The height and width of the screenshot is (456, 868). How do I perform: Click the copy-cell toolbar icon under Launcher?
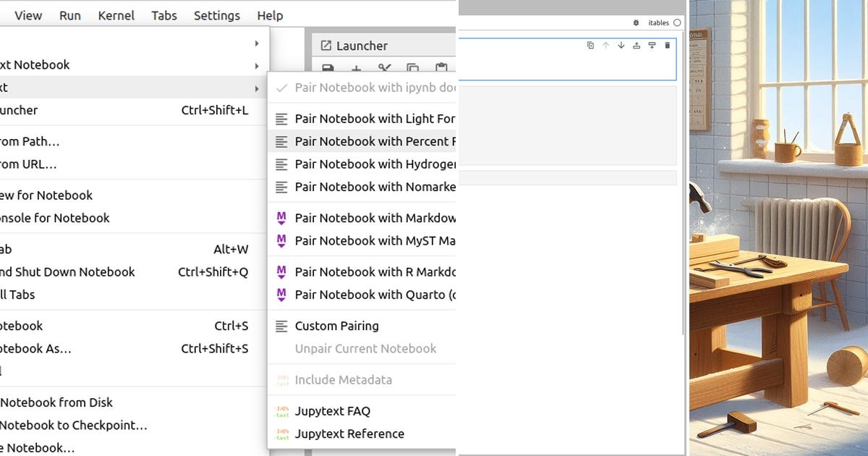click(x=412, y=69)
